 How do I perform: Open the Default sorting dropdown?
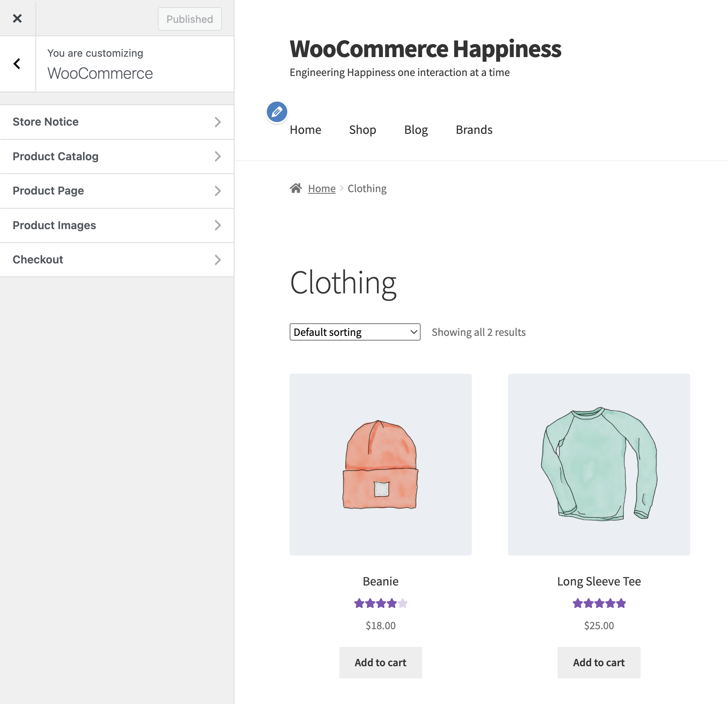354,332
